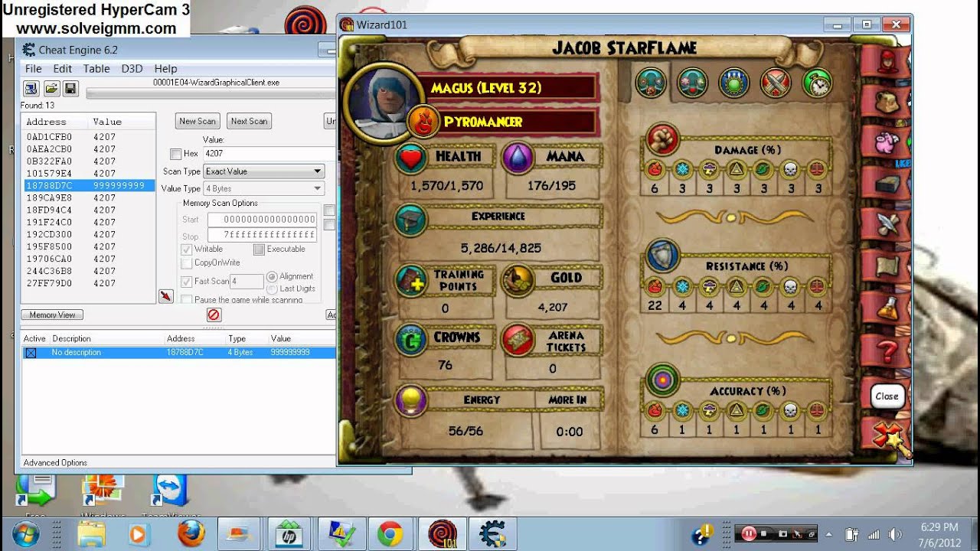Open process list icon in Cheat Engine toolbar

click(31, 88)
